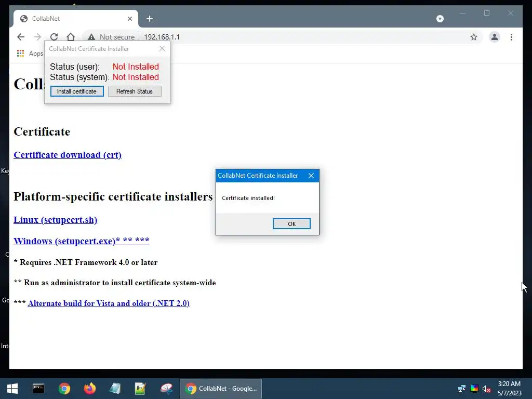532x399 pixels.
Task: Open the Chrome three-dot menu
Action: (x=511, y=37)
